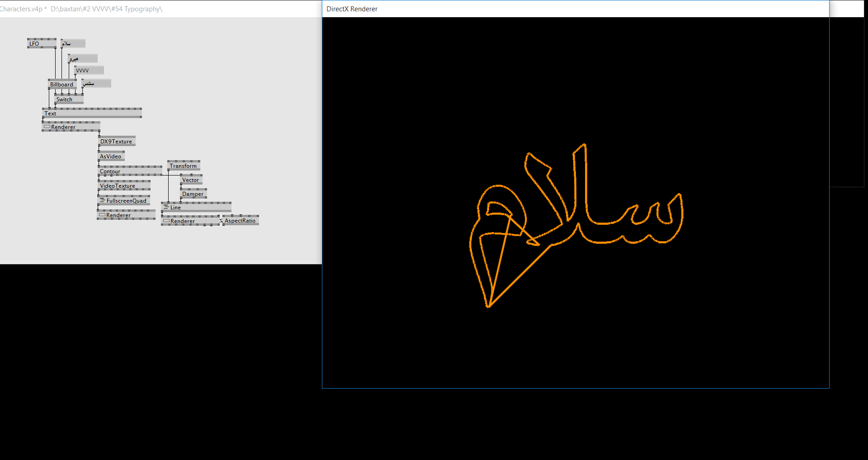This screenshot has width=868, height=460.
Task: Click the module icon on the Line node
Action: tap(166, 207)
